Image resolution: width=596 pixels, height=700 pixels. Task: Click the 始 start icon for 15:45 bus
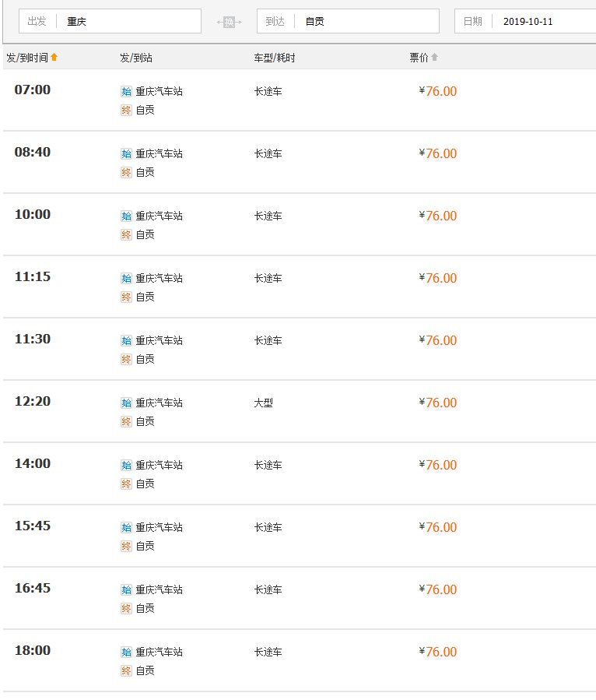(126, 527)
